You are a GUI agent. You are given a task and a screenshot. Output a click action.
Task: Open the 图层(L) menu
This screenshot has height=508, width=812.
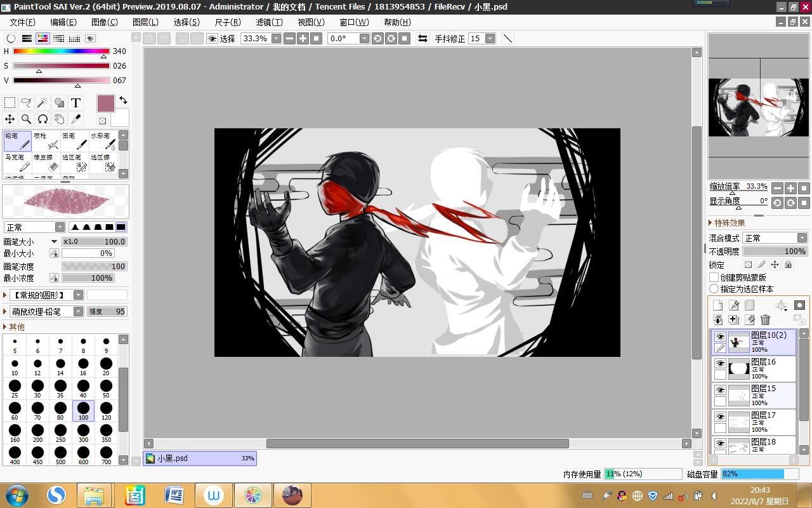coord(145,22)
